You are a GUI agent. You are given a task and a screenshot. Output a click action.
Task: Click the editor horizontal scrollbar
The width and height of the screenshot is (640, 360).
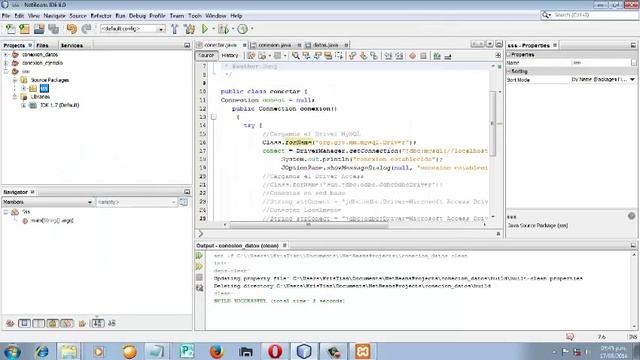coord(309,224)
